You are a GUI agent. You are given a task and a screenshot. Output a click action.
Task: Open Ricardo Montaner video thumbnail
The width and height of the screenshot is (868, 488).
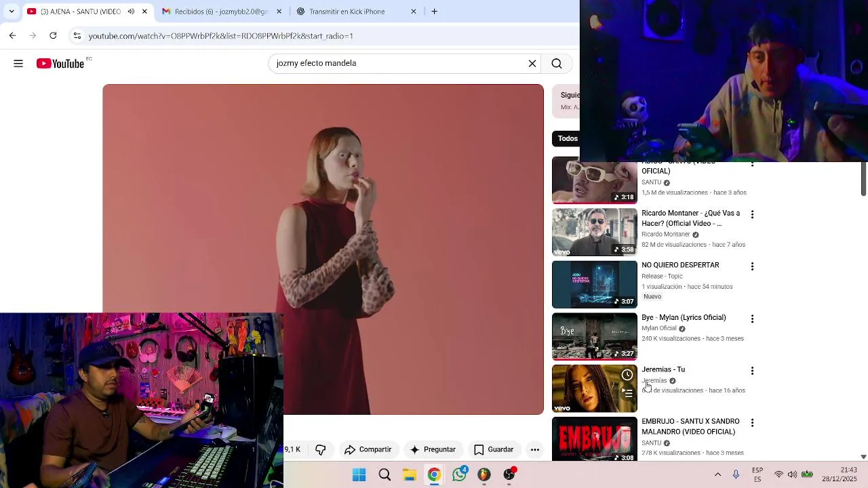click(x=595, y=232)
